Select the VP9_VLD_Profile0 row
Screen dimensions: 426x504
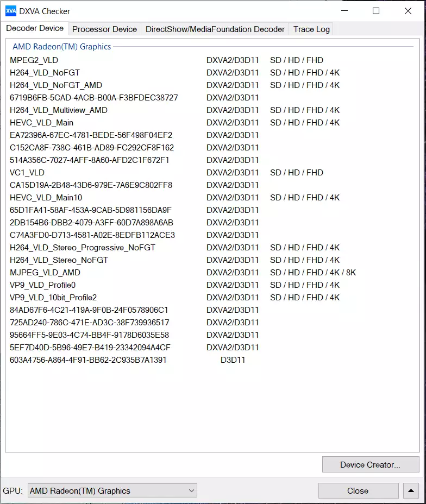click(212, 285)
